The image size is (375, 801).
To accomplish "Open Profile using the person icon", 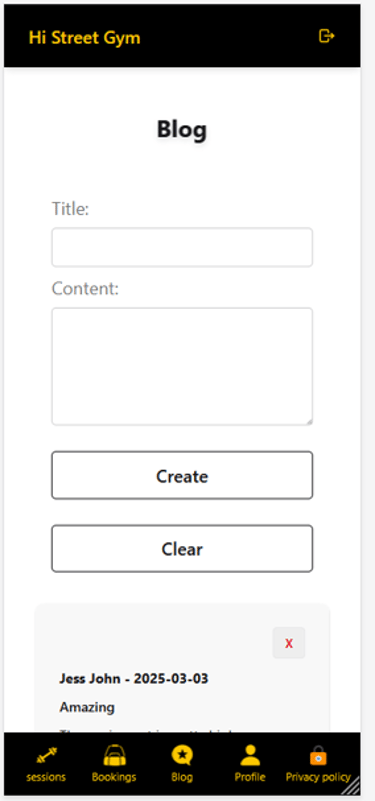I will pyautogui.click(x=250, y=756).
